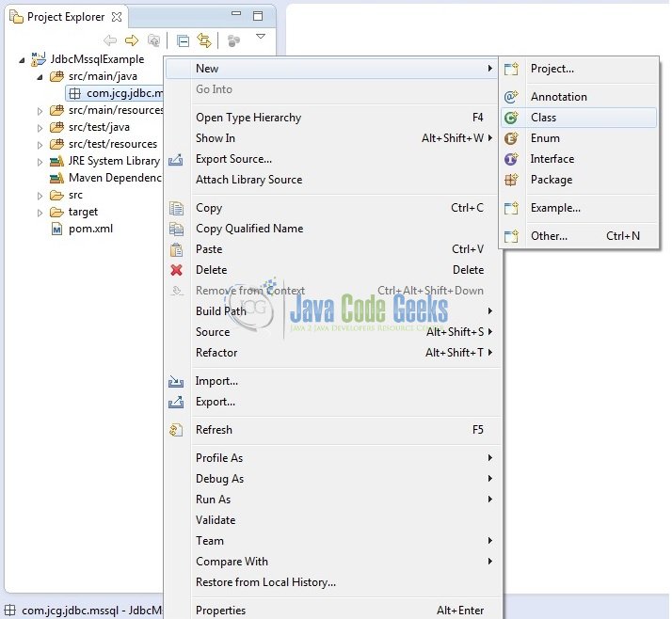Click the Import icon in context menu
Image resolution: width=672 pixels, height=619 pixels.
[x=176, y=381]
